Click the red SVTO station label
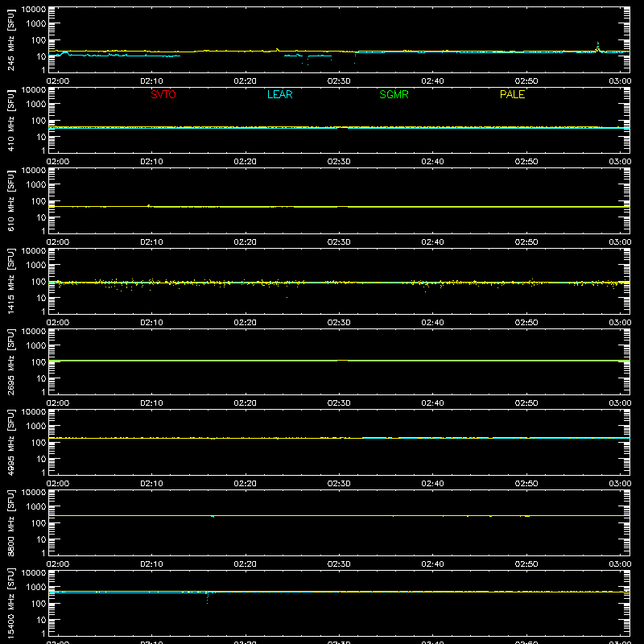 point(163,94)
